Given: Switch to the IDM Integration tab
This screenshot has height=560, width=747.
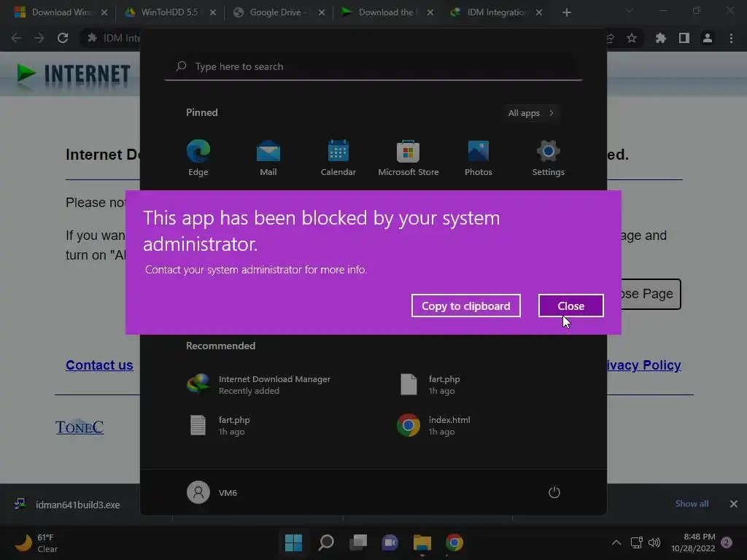Looking at the screenshot, I should 495,12.
